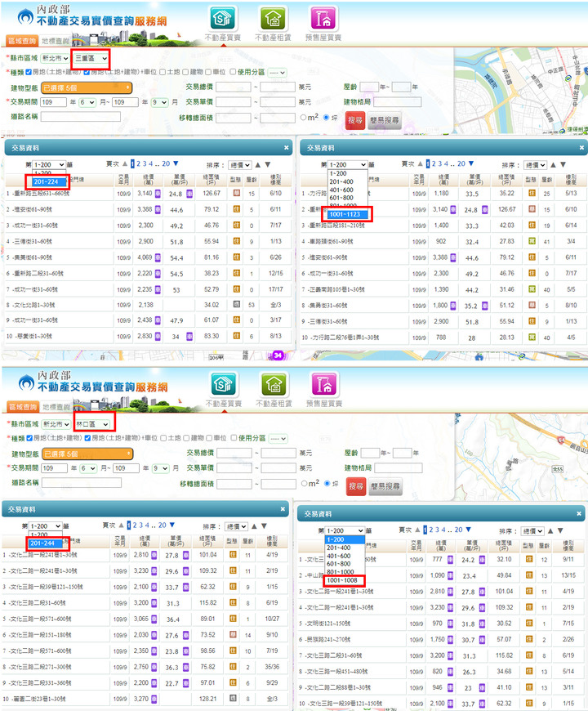Check 車位 checkbox on 三重區 page
The width and height of the screenshot is (588, 711).
point(208,72)
